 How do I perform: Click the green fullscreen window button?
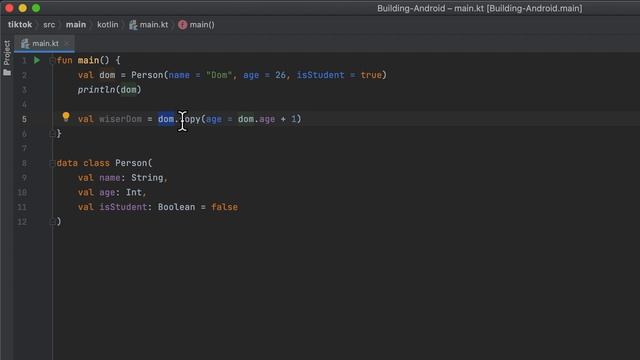click(x=36, y=8)
